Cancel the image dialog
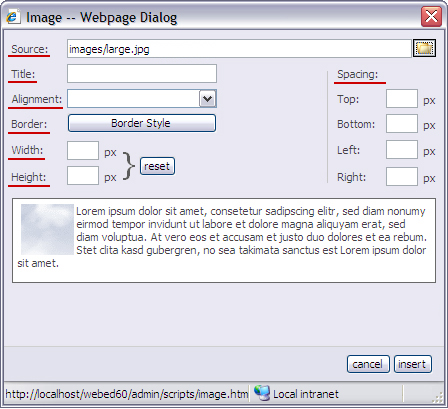 368,364
